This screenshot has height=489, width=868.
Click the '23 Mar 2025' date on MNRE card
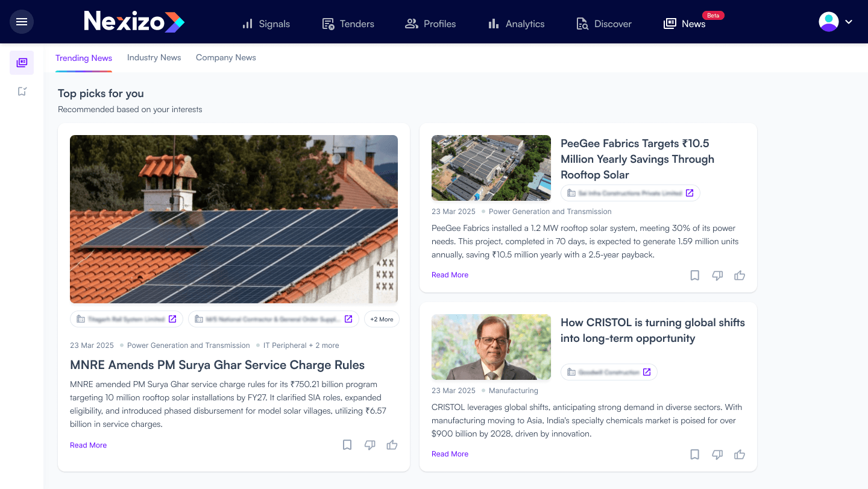[x=92, y=345]
